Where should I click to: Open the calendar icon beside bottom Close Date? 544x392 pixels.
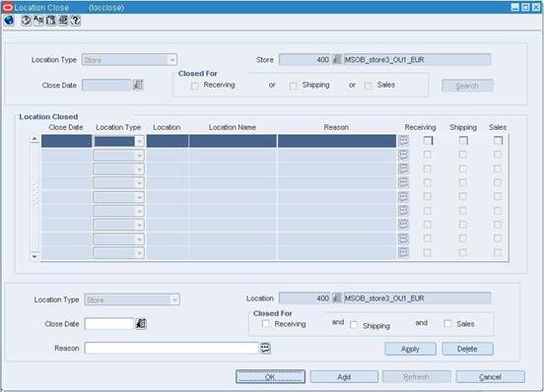[141, 324]
